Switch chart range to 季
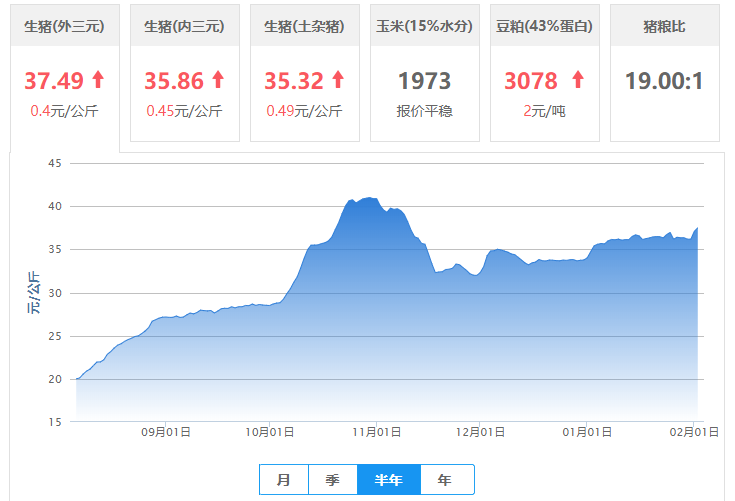Screen dimensions: 735x501 click(333, 479)
